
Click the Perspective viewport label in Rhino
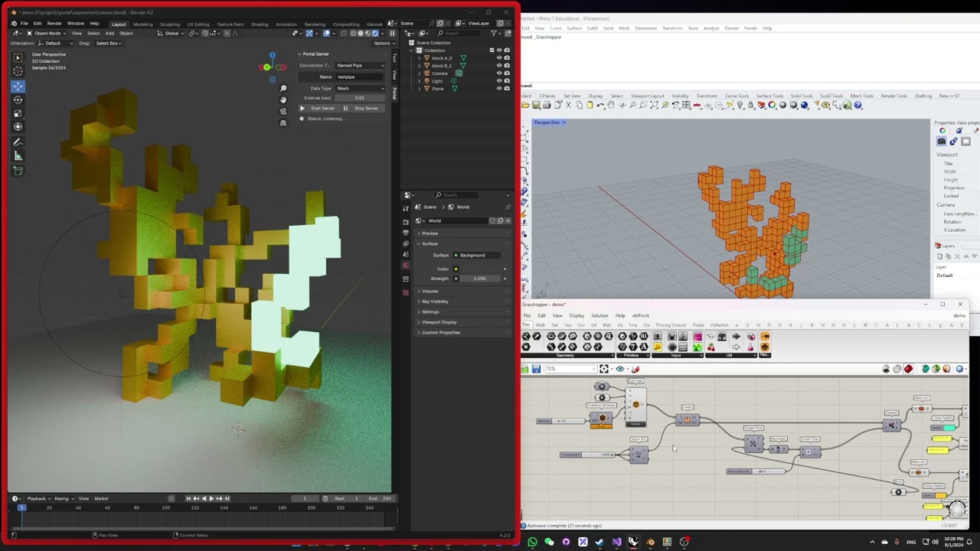pos(547,122)
